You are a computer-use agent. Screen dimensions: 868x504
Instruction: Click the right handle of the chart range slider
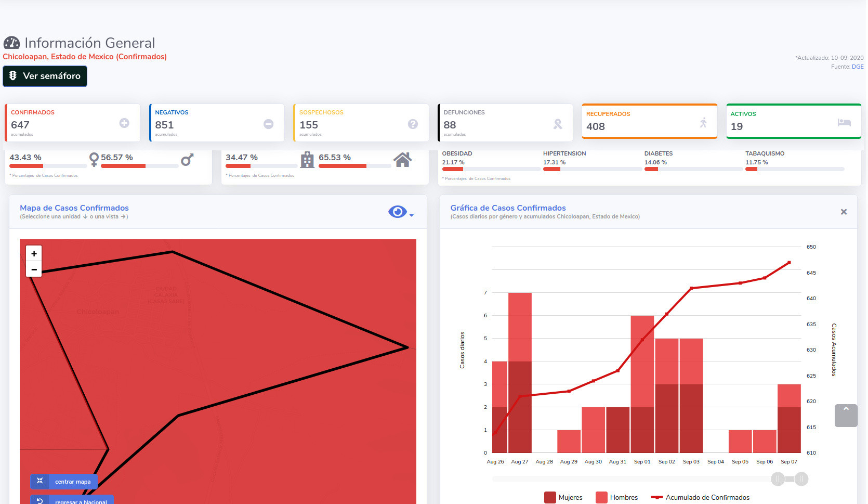pyautogui.click(x=801, y=479)
